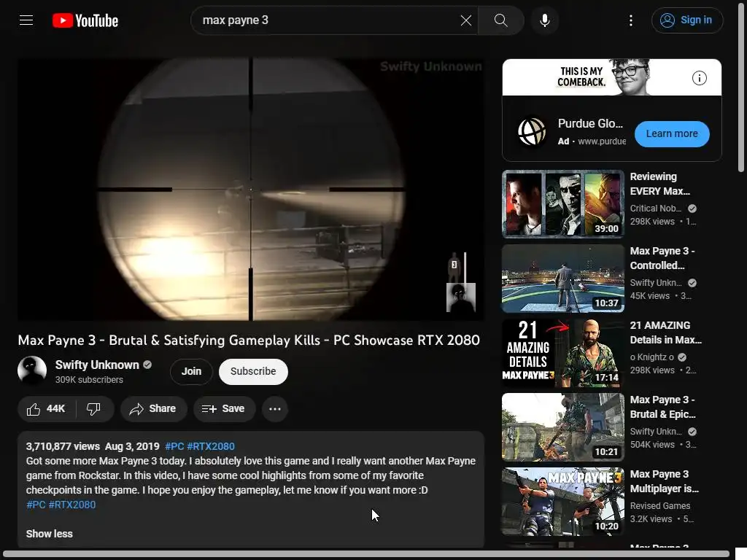This screenshot has height=560, width=747.
Task: Dislike the video with thumbs down
Action: [x=94, y=409]
